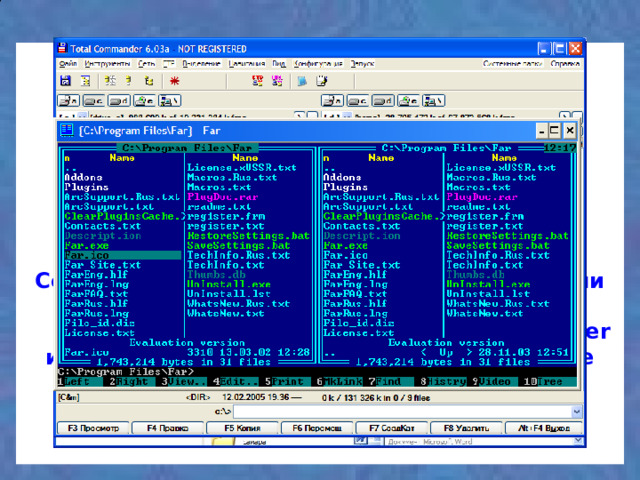Open the Справка menu
Image resolution: width=640 pixels, height=480 pixels.
[565, 64]
